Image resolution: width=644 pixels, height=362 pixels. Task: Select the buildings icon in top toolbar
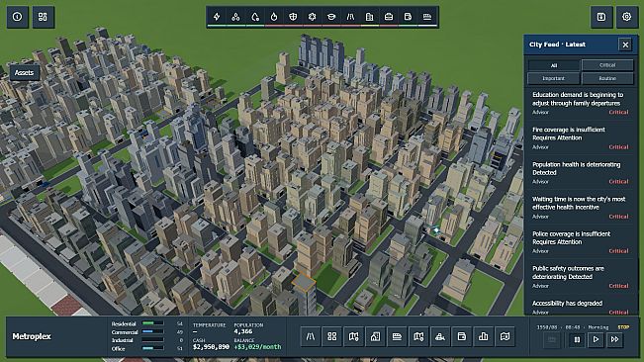point(369,17)
